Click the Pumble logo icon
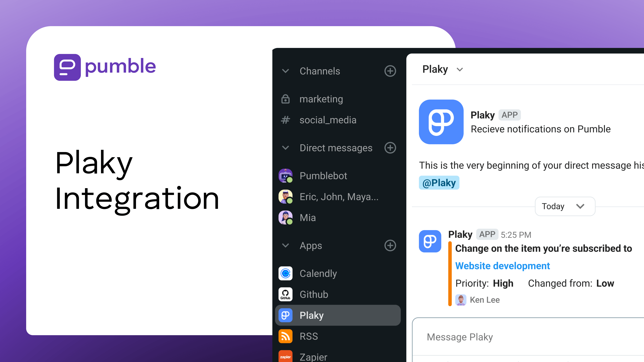 67,67
